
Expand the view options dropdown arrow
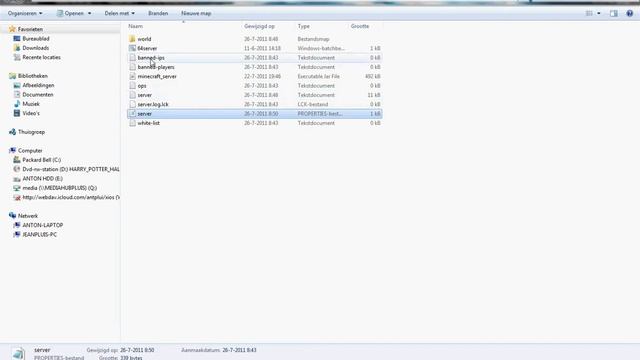coord(599,13)
